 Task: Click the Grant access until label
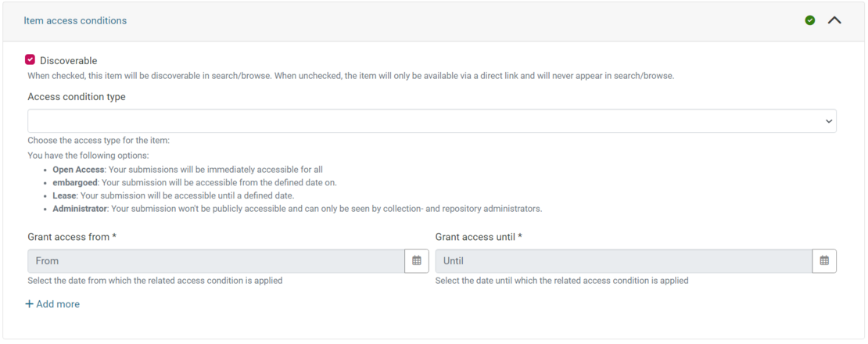pyautogui.click(x=478, y=236)
